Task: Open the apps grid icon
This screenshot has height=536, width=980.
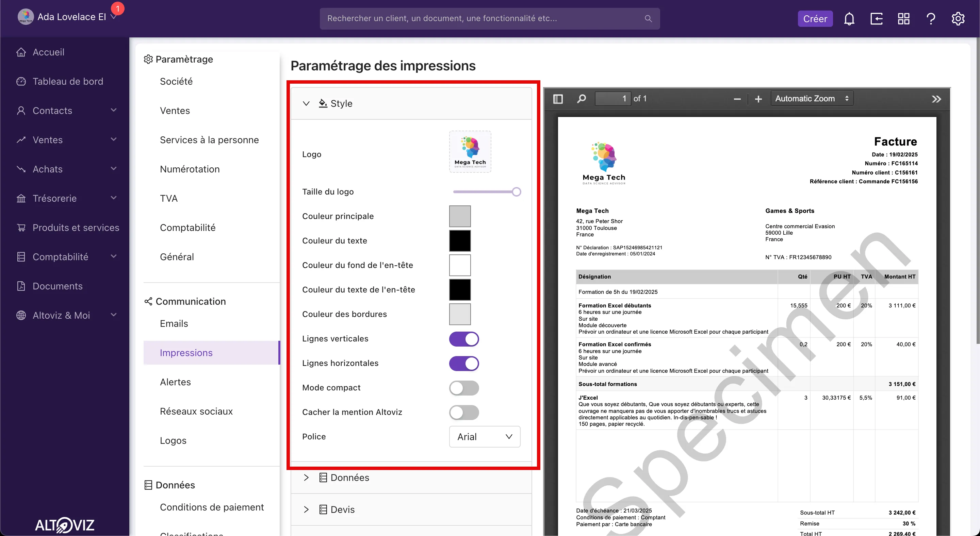Action: 903,19
